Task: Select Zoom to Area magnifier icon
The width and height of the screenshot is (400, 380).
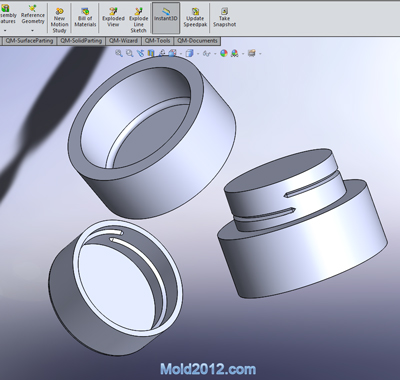Action: (129, 53)
